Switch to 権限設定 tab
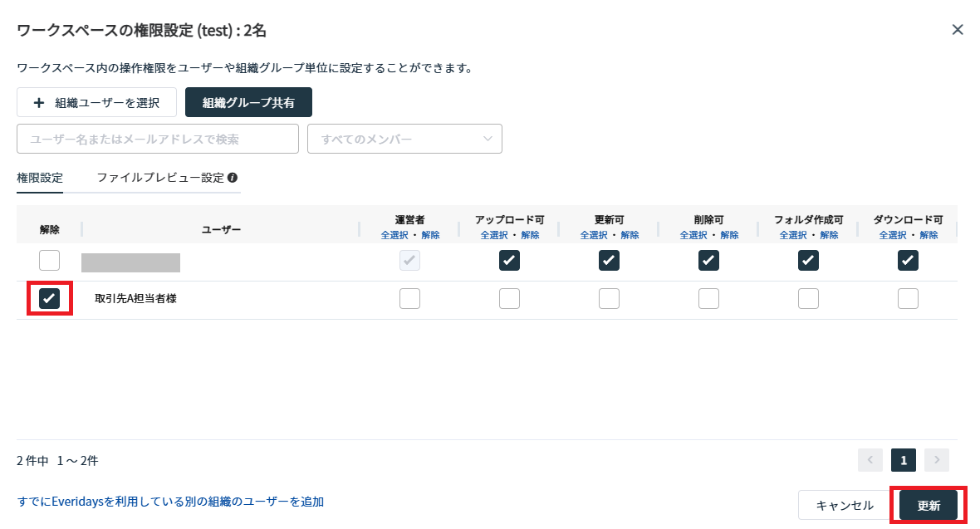Viewport: 980px width, 529px height. click(x=40, y=178)
